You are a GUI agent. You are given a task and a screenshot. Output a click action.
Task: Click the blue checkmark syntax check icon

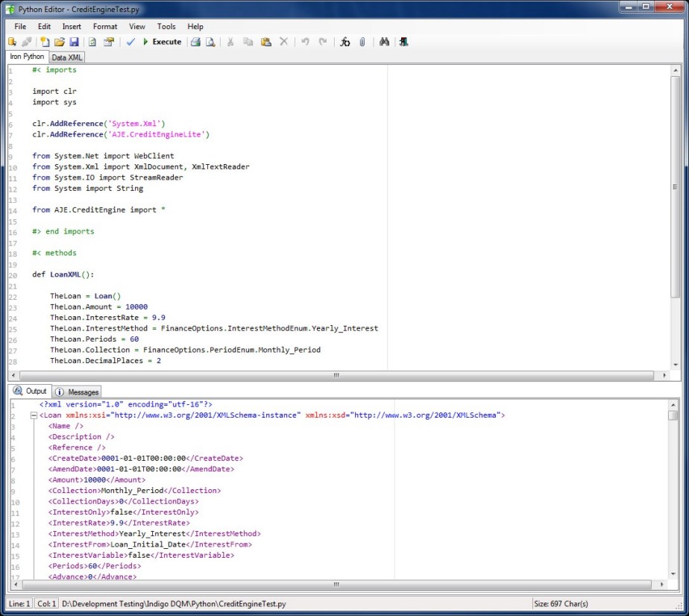coord(130,43)
